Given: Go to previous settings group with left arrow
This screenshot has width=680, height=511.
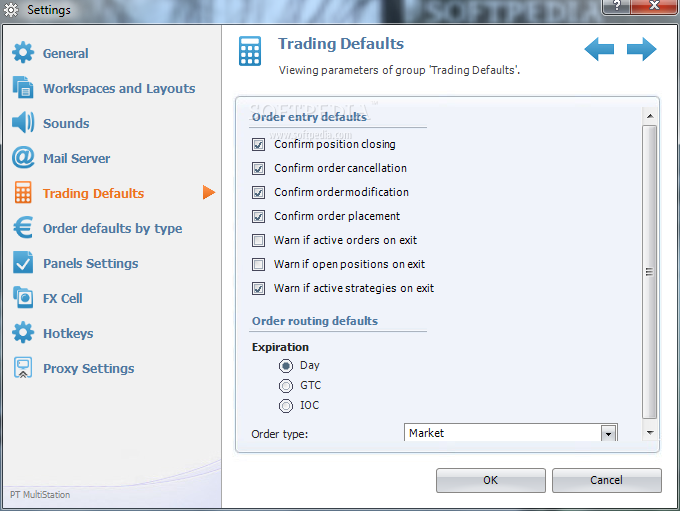Looking at the screenshot, I should coord(599,49).
